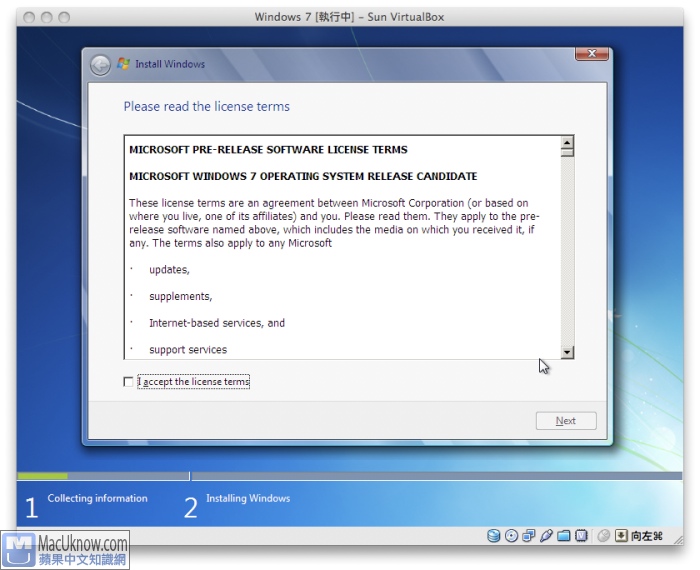The image size is (700, 570).
Task: Click the 'I accept the license terms' label text
Action: [x=193, y=382]
